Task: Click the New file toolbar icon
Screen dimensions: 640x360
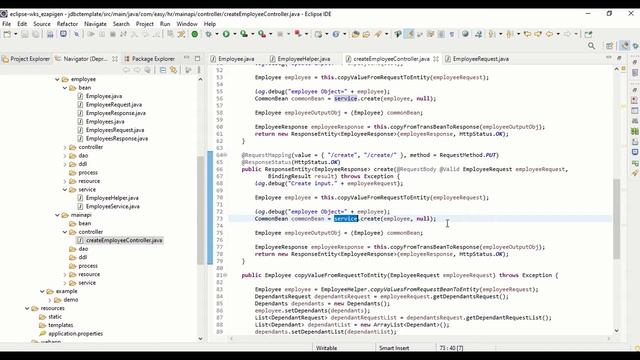Action: point(7,34)
